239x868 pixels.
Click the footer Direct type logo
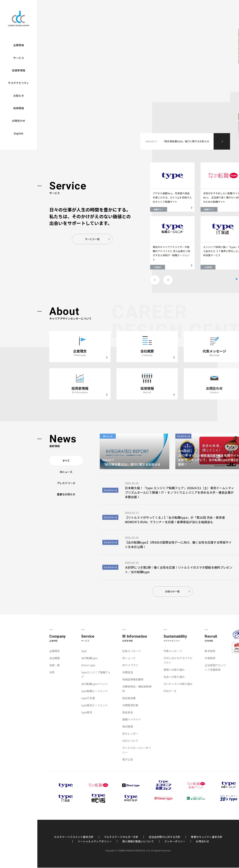coord(131,786)
